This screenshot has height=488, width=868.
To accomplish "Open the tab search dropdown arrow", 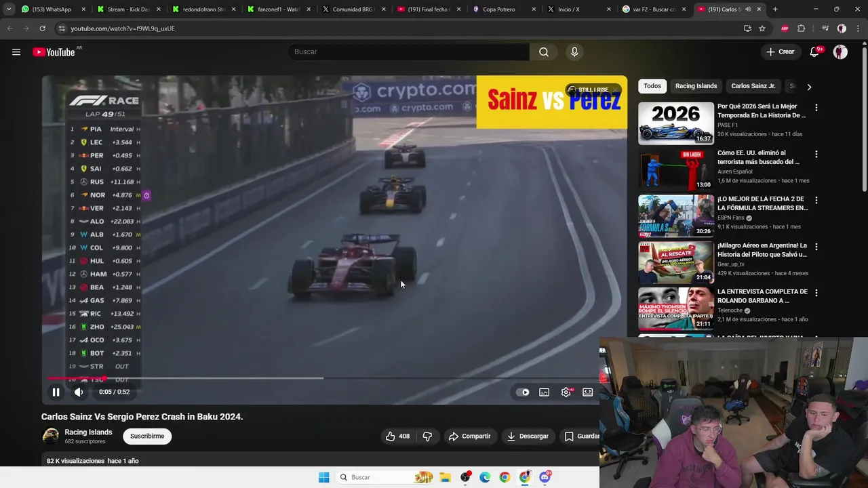I will pos(8,9).
